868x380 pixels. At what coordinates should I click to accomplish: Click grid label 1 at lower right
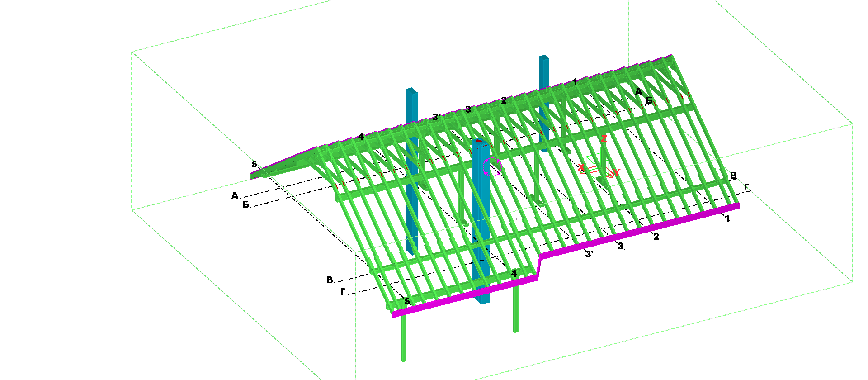point(727,218)
